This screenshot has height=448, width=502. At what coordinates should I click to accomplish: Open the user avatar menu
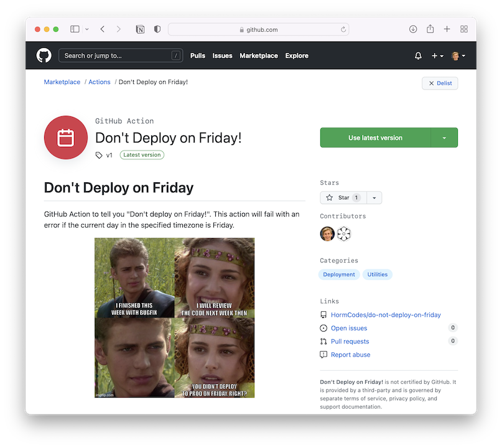[x=458, y=56]
